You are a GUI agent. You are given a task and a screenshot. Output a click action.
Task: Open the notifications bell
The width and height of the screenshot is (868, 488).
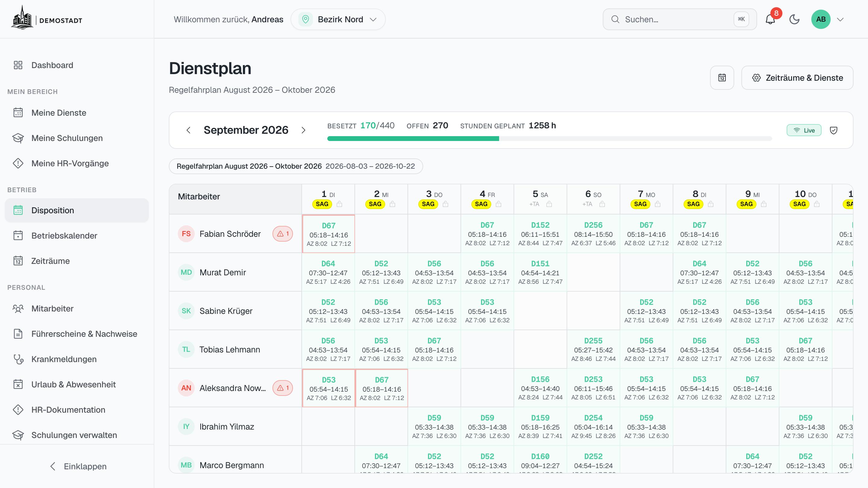tap(770, 19)
